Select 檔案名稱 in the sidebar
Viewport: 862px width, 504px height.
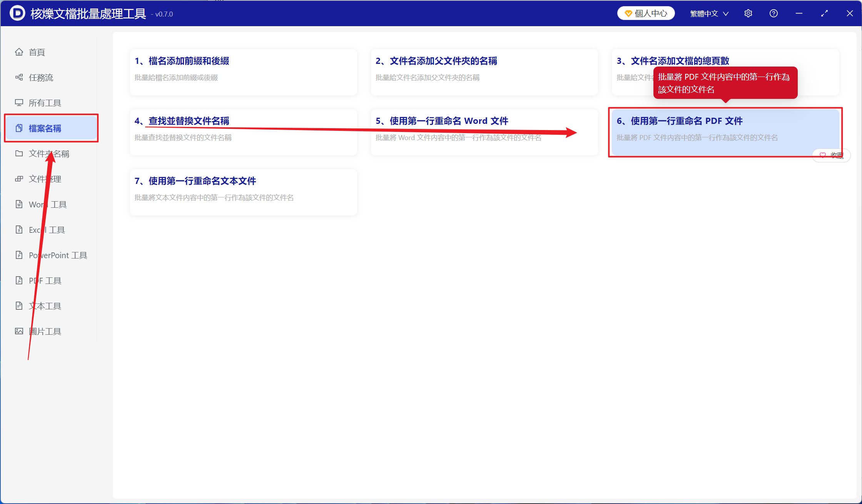tap(51, 128)
